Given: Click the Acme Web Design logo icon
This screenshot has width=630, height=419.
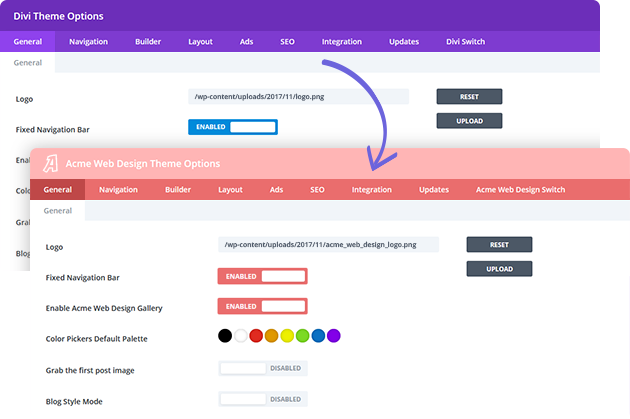Looking at the screenshot, I should (x=51, y=164).
